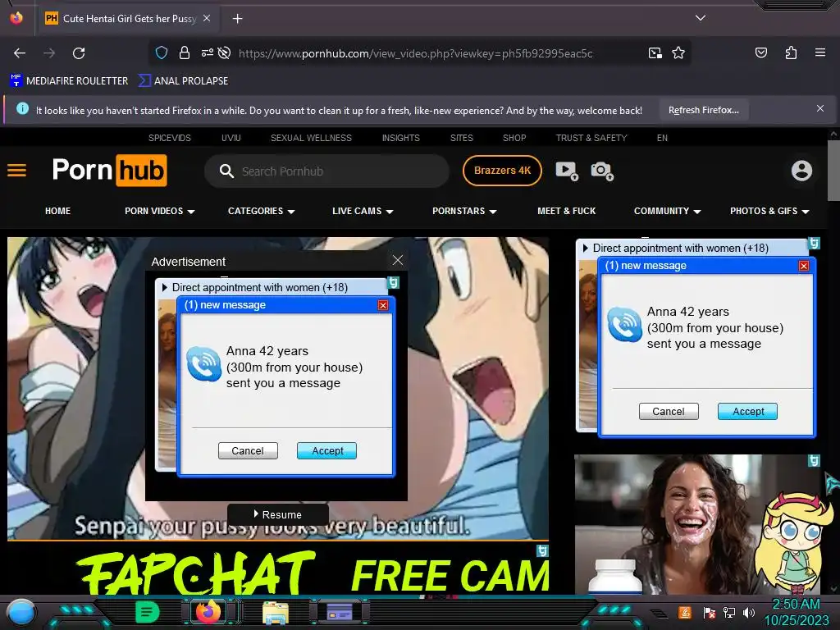The height and width of the screenshot is (630, 840).
Task: Open the UVIU top link
Action: (231, 138)
